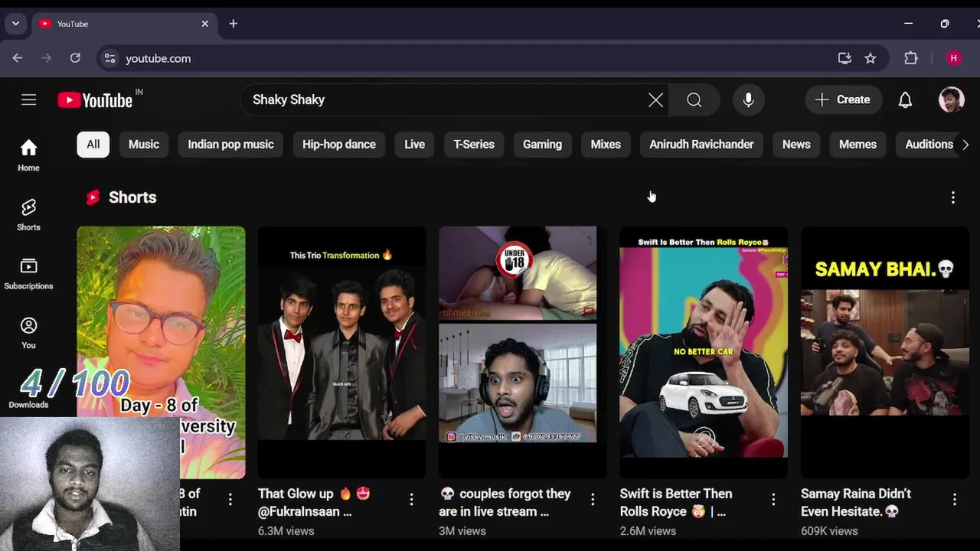Click the install app icon in address bar
The height and width of the screenshot is (551, 980).
pos(844,58)
